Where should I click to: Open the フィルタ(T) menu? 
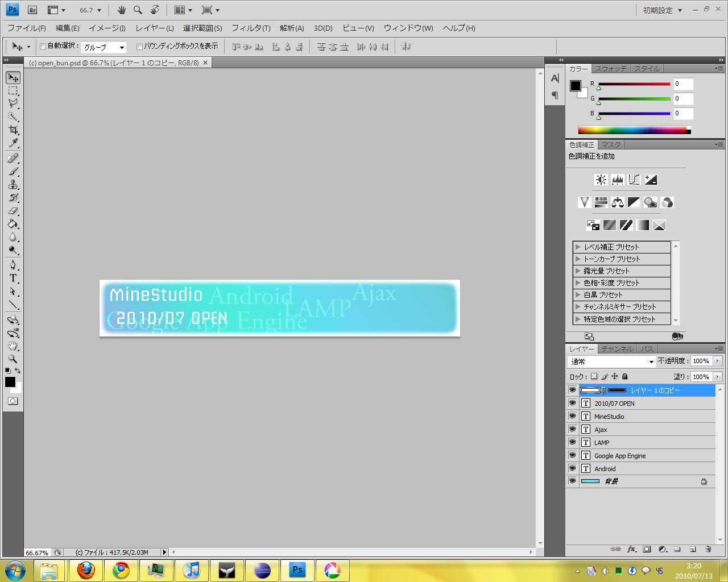[251, 28]
